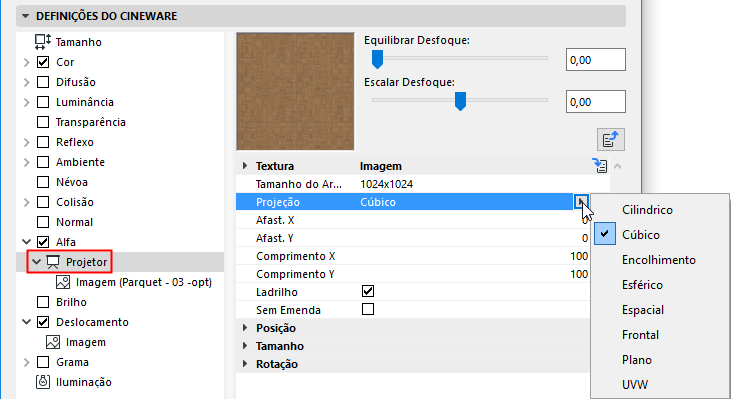
Task: Enable the Difusão channel checkbox
Action: (43, 82)
